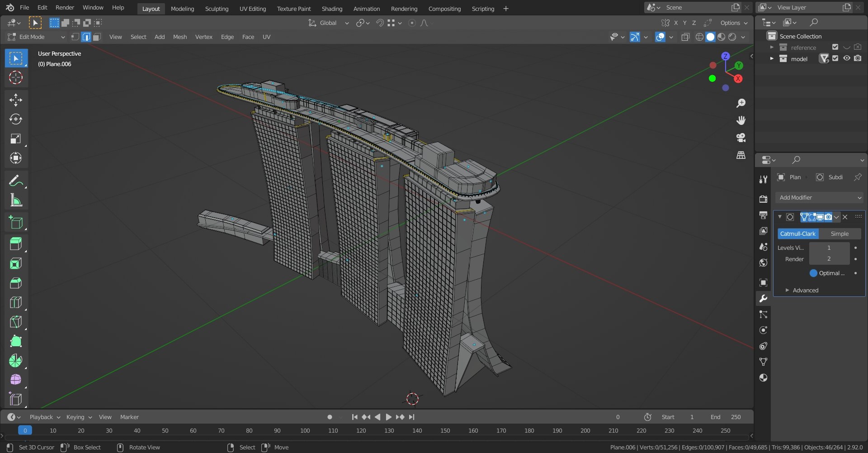Add a new workspace tab
This screenshot has width=868, height=453.
pyautogui.click(x=506, y=9)
